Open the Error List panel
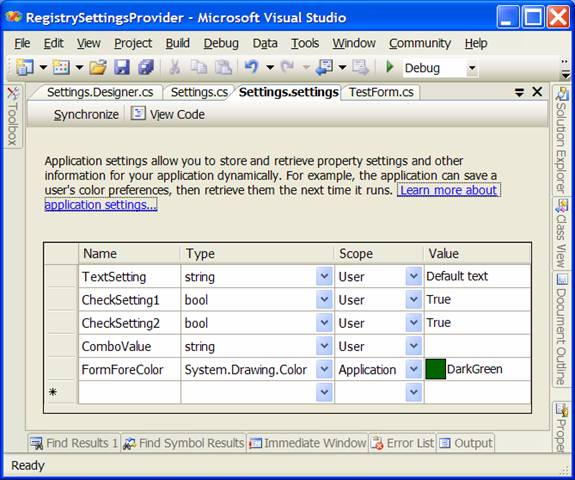Viewport: 575px width, 480px height. (x=402, y=443)
